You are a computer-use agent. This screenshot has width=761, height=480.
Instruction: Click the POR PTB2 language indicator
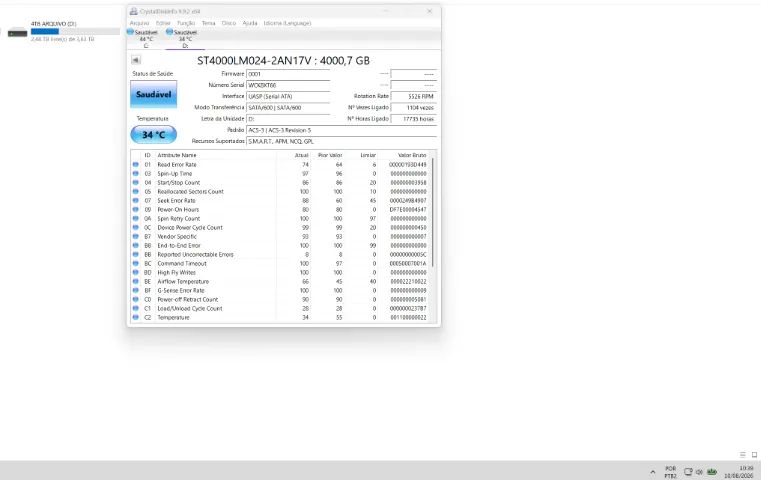tap(670, 472)
